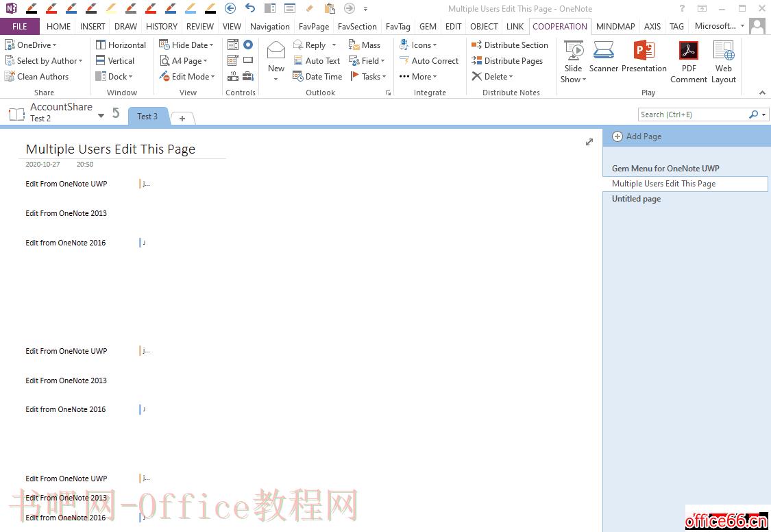Undo the last action

coord(250,8)
